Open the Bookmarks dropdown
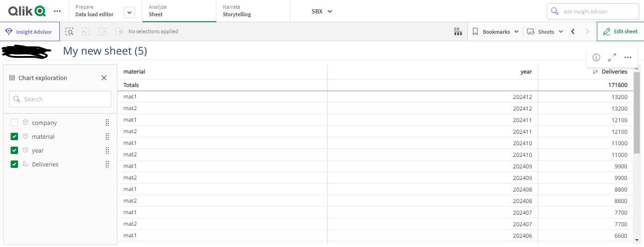Image resolution: width=644 pixels, height=247 pixels. (495, 31)
